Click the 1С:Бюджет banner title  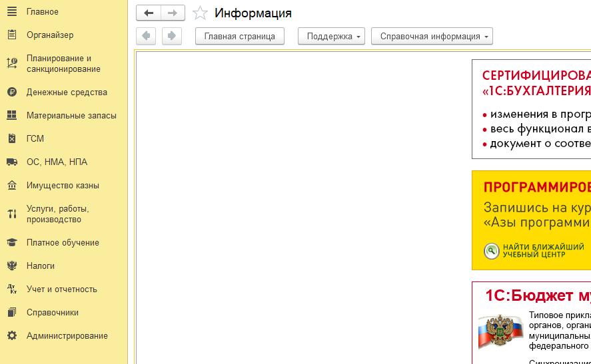[x=538, y=295]
